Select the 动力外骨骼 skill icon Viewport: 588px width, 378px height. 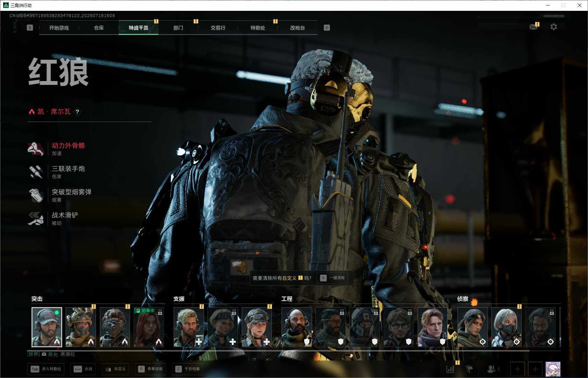(36, 149)
